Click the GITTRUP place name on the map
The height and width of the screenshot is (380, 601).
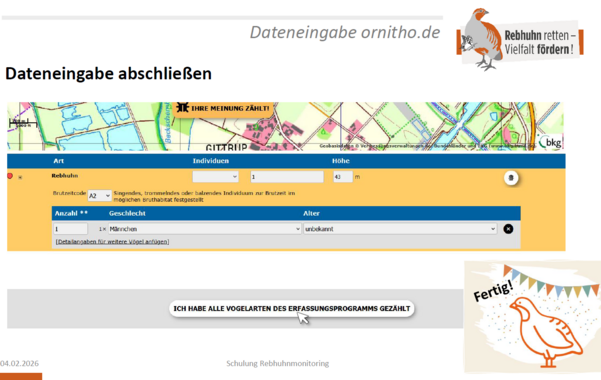[227, 147]
